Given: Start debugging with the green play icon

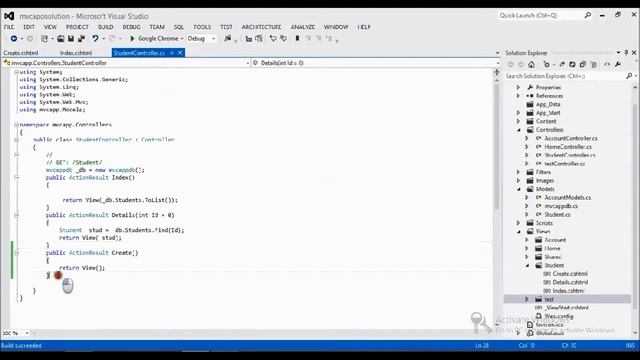Looking at the screenshot, I should pyautogui.click(x=132, y=38).
